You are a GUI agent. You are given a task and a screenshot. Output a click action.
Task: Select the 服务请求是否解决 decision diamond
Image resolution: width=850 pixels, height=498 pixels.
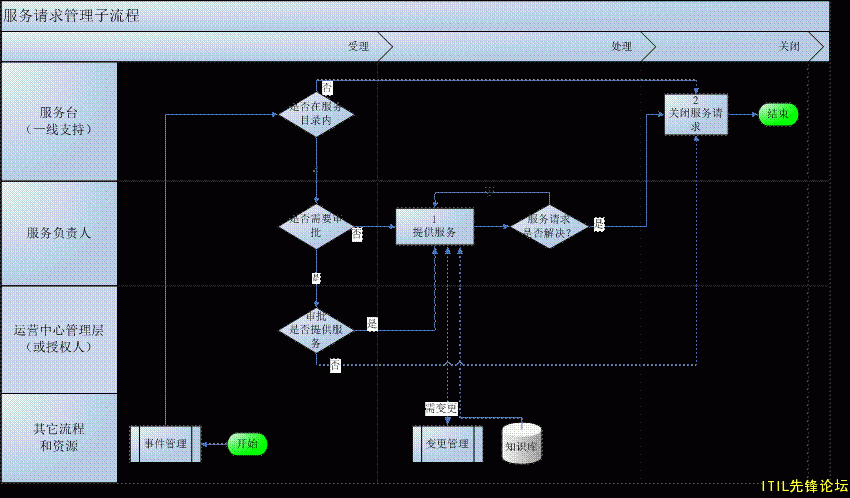pos(549,226)
